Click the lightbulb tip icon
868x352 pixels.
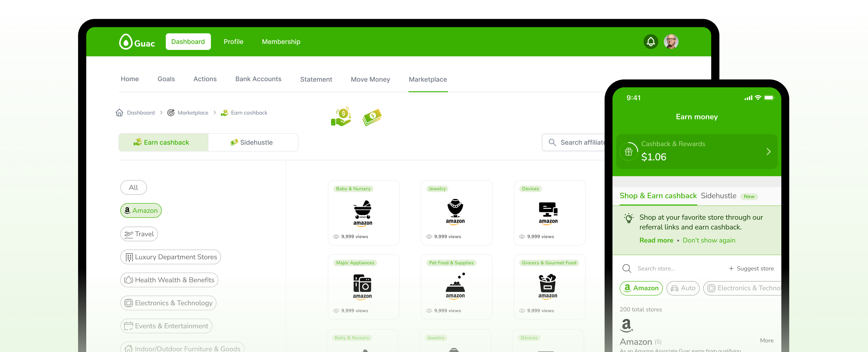point(628,218)
